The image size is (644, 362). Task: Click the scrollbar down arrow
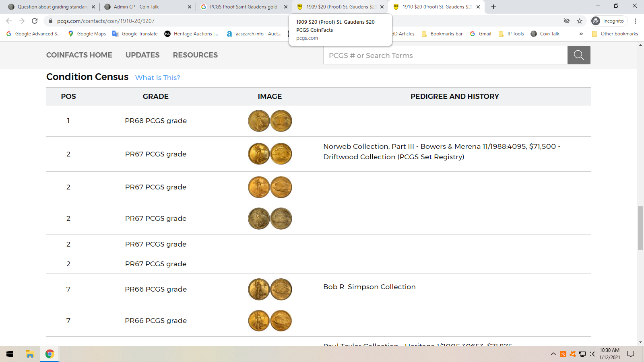640,342
